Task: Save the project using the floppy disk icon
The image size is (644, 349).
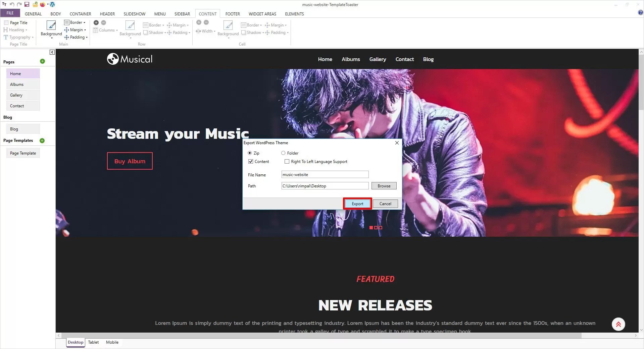Action: 27,4
